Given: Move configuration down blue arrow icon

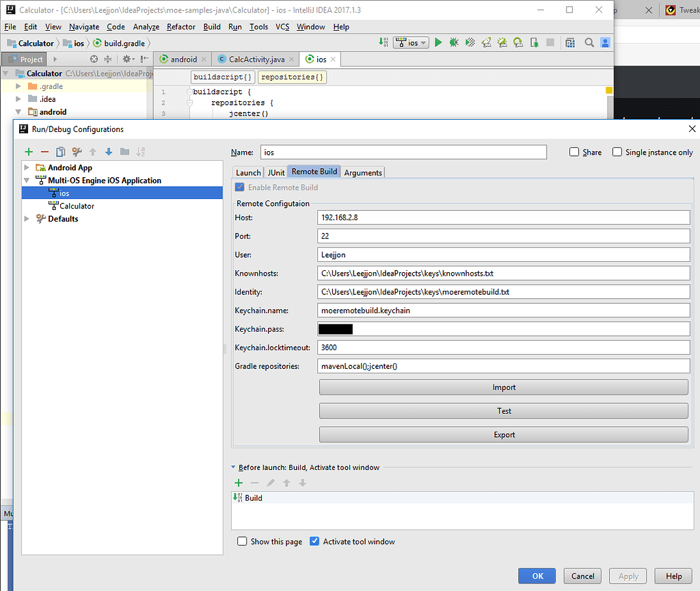Looking at the screenshot, I should (109, 152).
